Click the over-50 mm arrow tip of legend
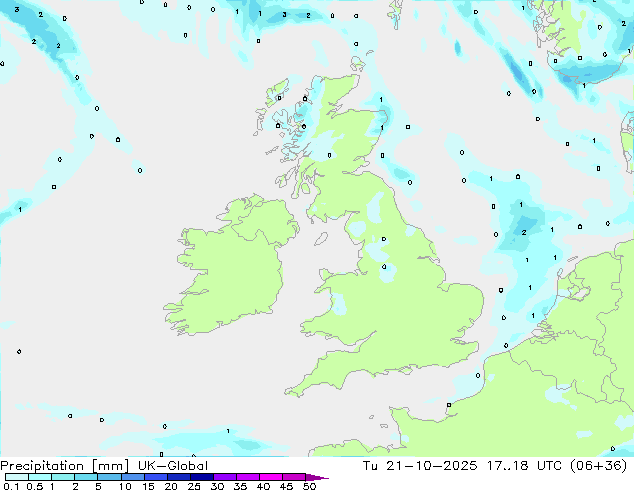 tap(317, 477)
